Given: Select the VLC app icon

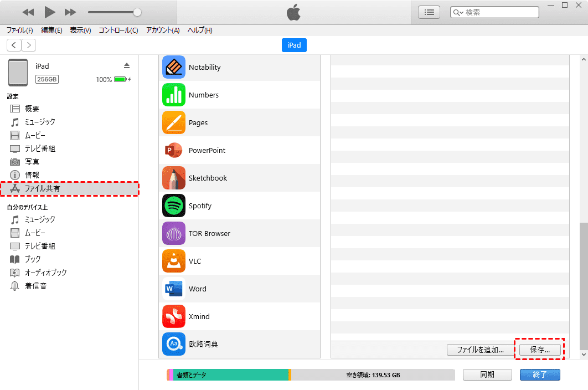Looking at the screenshot, I should pos(174,261).
